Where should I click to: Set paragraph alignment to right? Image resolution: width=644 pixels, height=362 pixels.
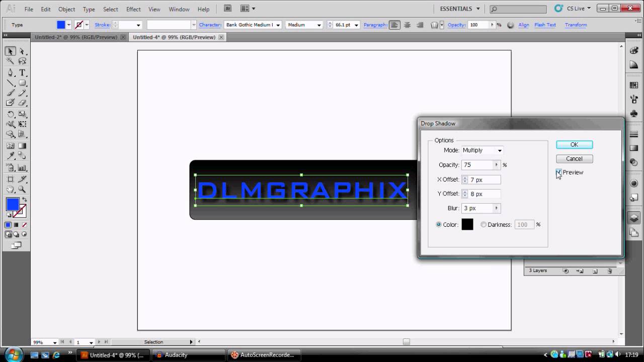click(x=420, y=25)
